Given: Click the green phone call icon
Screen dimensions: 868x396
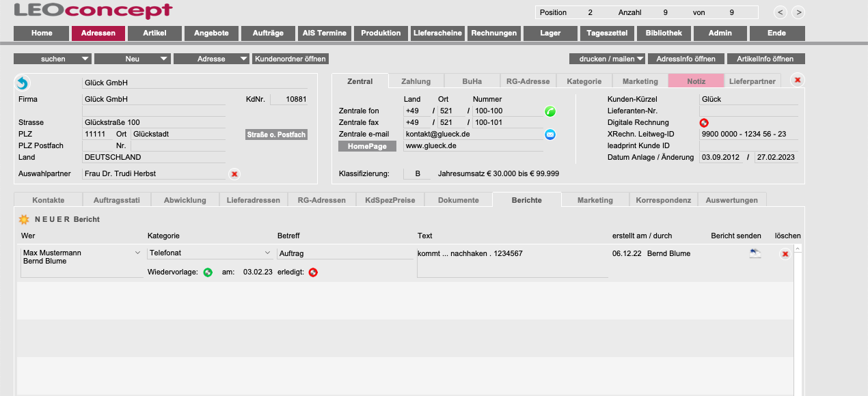Looking at the screenshot, I should (x=550, y=111).
